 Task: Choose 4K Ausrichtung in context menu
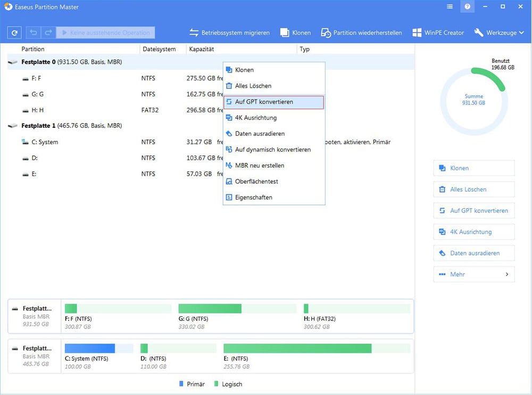pos(274,118)
